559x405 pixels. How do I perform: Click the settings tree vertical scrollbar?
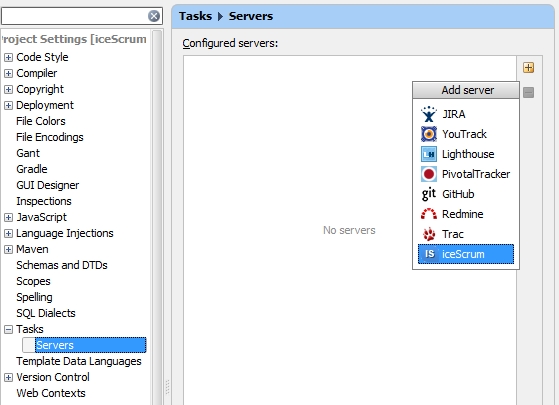click(157, 217)
